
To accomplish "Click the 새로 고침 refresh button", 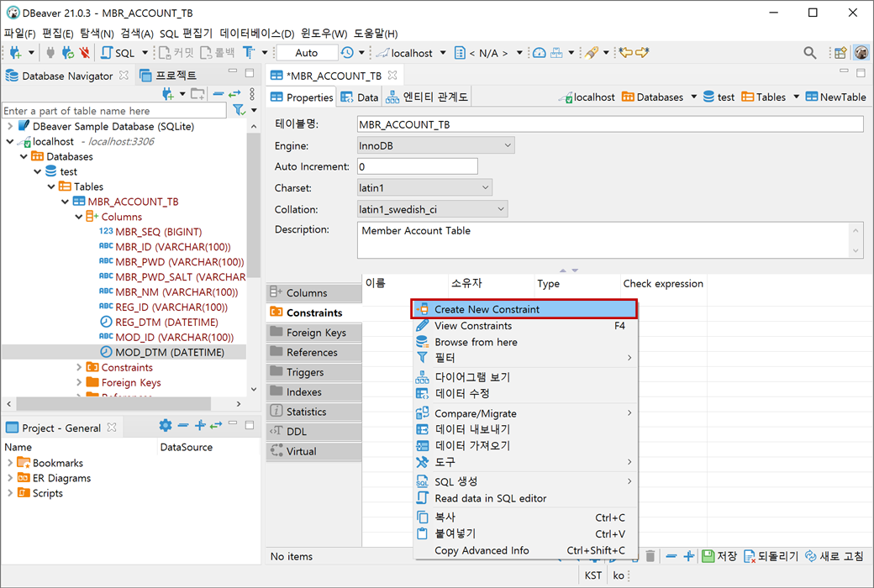I will pos(835,556).
